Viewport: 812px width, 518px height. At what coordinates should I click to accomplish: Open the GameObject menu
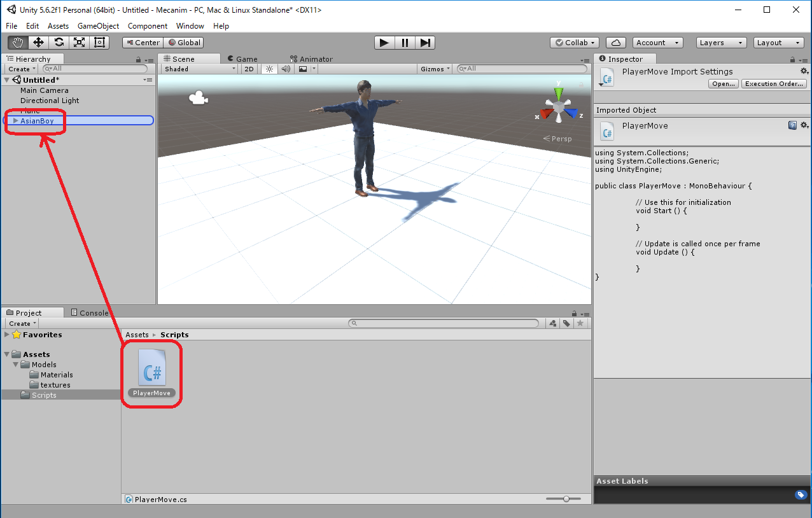(x=98, y=26)
